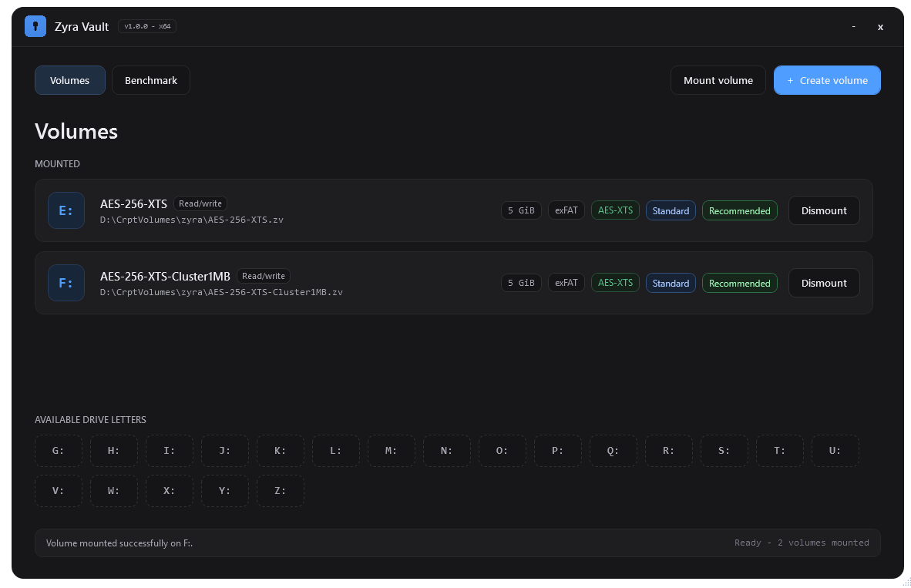The image size is (911, 588).
Task: Switch to the Volumes tab
Action: pos(69,80)
